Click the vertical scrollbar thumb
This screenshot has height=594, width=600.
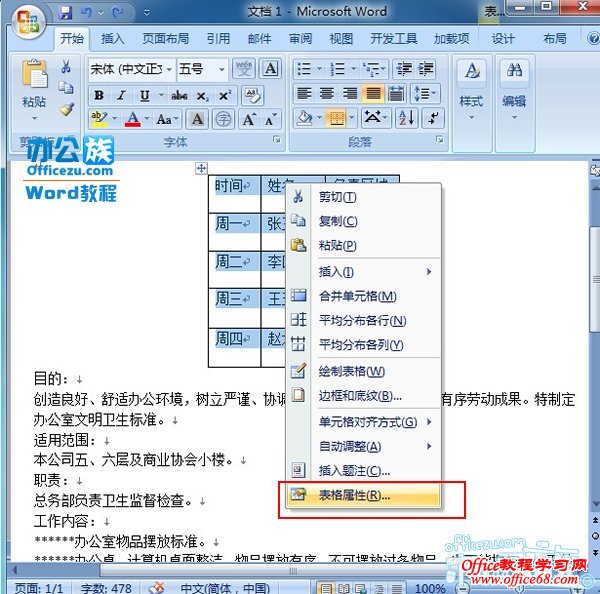pos(595,280)
